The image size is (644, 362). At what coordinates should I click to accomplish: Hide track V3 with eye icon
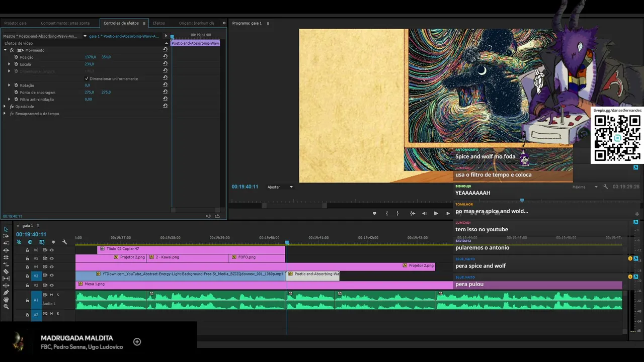click(x=52, y=276)
